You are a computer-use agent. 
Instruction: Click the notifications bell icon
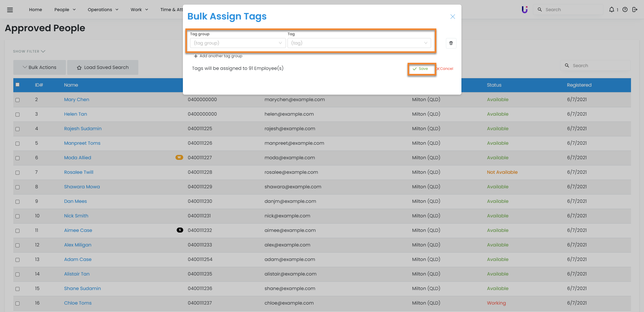click(x=612, y=10)
